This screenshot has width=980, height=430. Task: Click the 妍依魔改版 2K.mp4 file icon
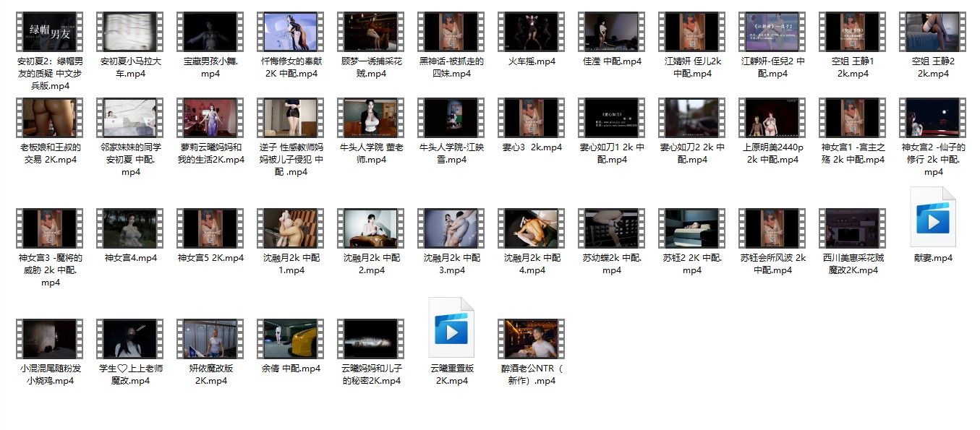pos(210,339)
